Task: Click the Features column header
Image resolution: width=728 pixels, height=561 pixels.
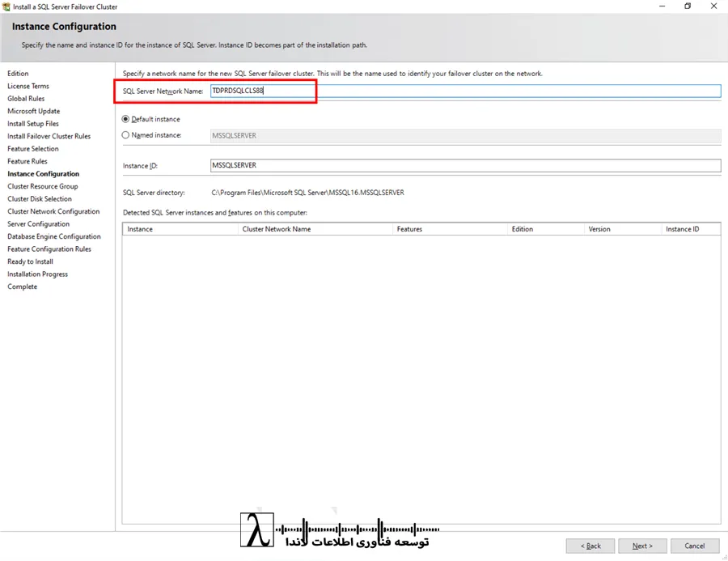Action: pyautogui.click(x=450, y=229)
